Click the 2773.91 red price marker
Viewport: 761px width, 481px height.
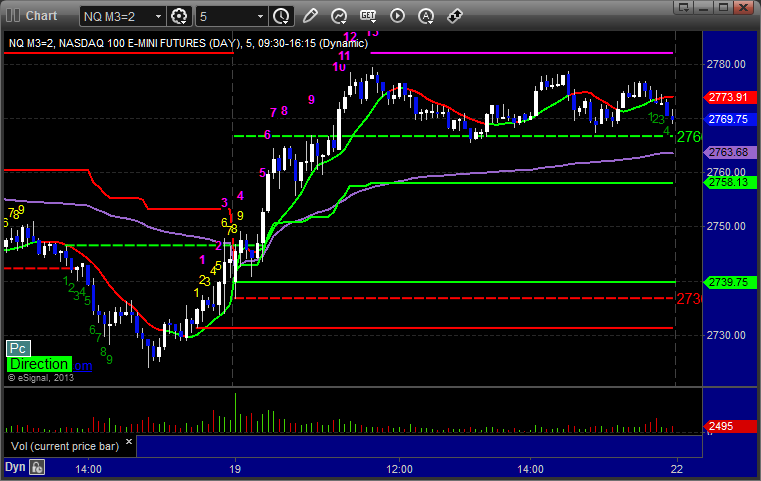click(x=730, y=97)
